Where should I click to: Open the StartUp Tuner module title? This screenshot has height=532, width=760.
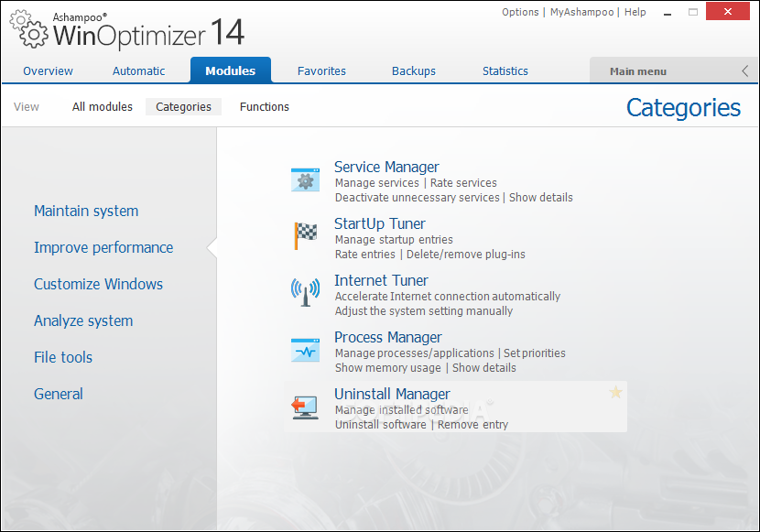point(379,223)
